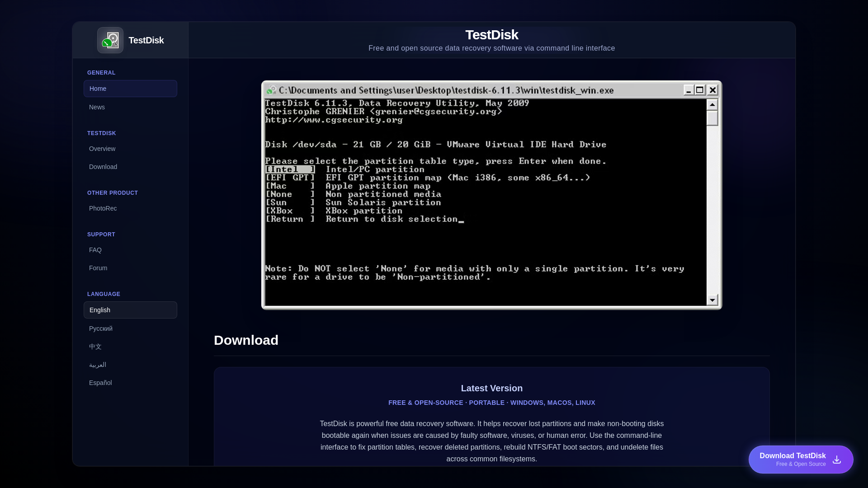Click the TESTDISK section label in sidebar

(102, 133)
